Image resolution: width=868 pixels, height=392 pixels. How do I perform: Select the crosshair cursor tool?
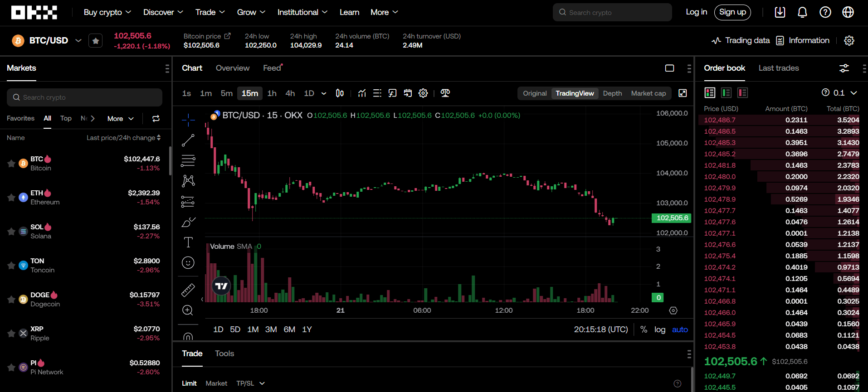click(x=188, y=120)
